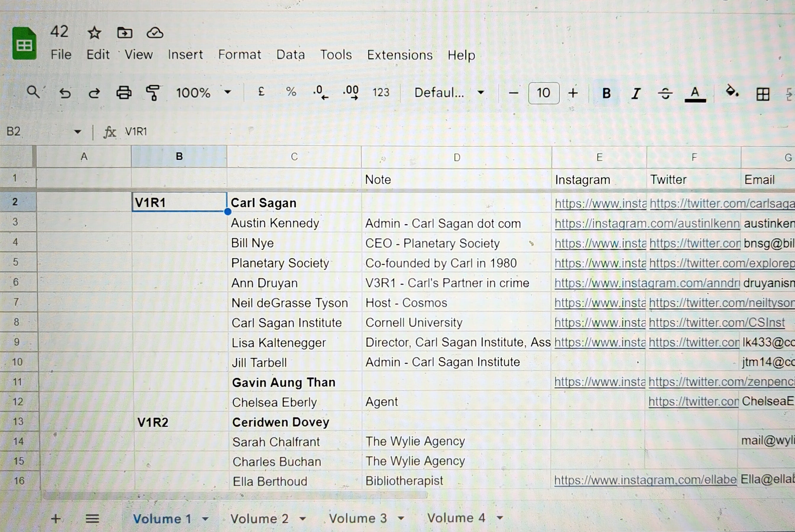This screenshot has height=532, width=795.
Task: Redo the last action
Action: pos(94,93)
